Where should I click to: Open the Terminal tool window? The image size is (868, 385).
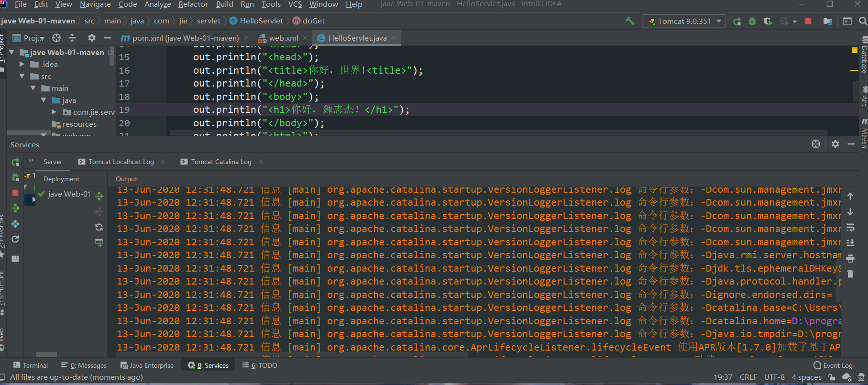click(x=31, y=365)
